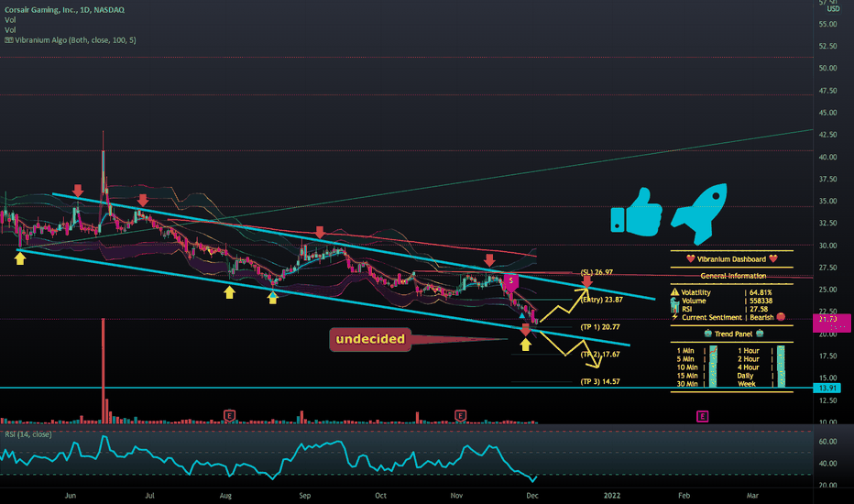Click the Corsair Gaming, Inc., 1D, NASDAQ title
The height and width of the screenshot is (504, 854).
(64, 10)
